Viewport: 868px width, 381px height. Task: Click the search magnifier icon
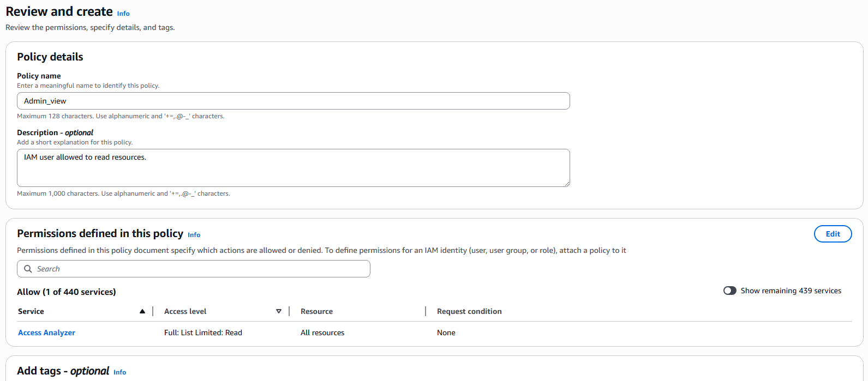28,269
